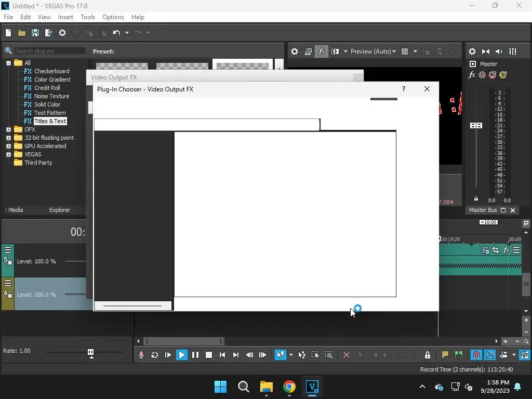Click the Master FX icon
This screenshot has height=399, width=532.
pos(472,75)
